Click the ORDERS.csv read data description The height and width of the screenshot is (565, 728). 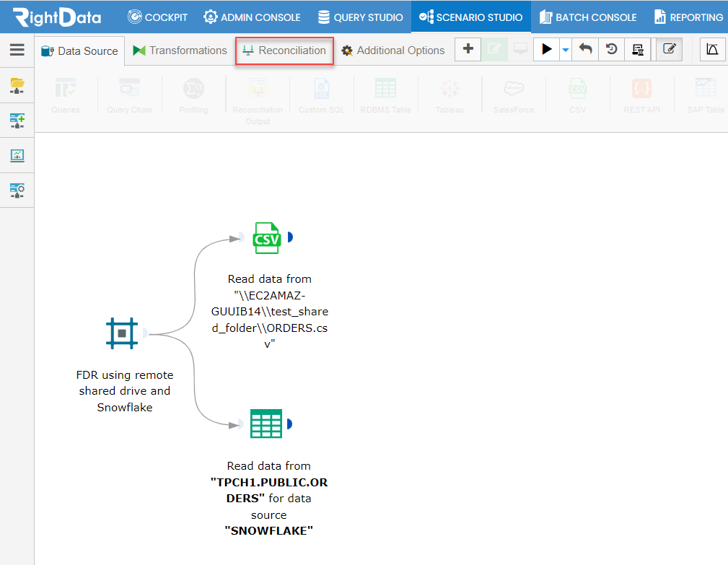[270, 312]
